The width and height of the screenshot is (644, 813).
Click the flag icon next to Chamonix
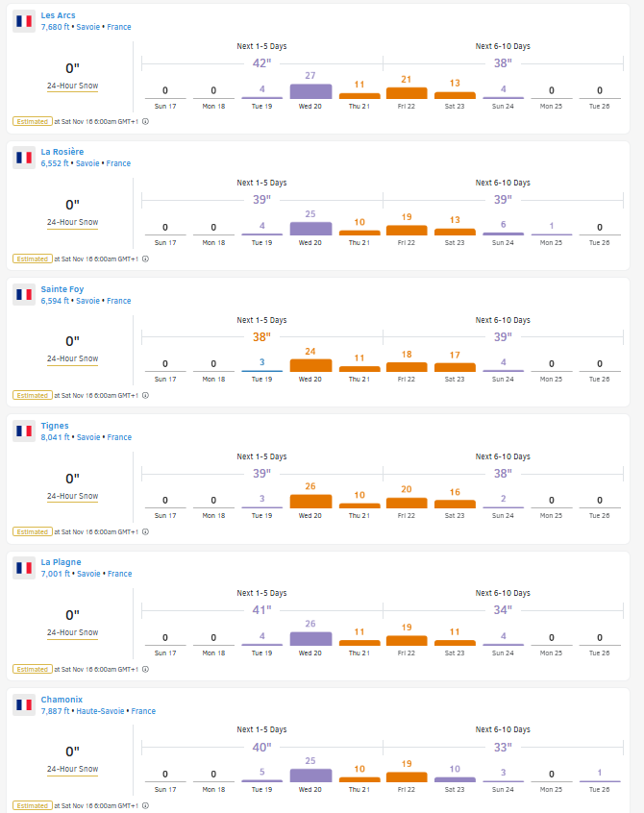[24, 705]
